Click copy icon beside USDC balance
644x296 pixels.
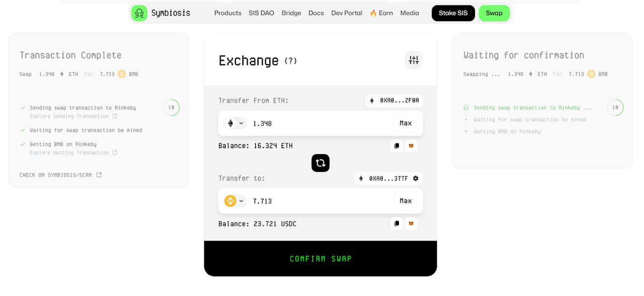[396, 224]
